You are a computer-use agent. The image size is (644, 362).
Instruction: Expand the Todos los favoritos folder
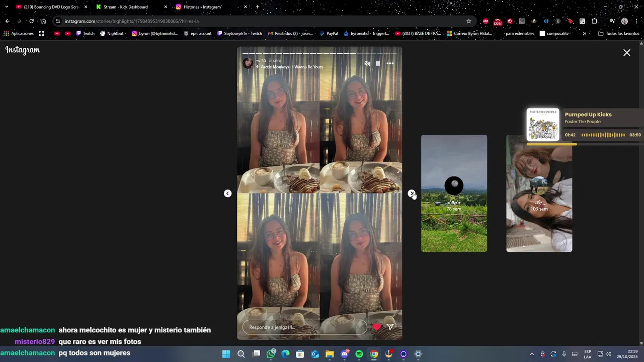point(618,34)
